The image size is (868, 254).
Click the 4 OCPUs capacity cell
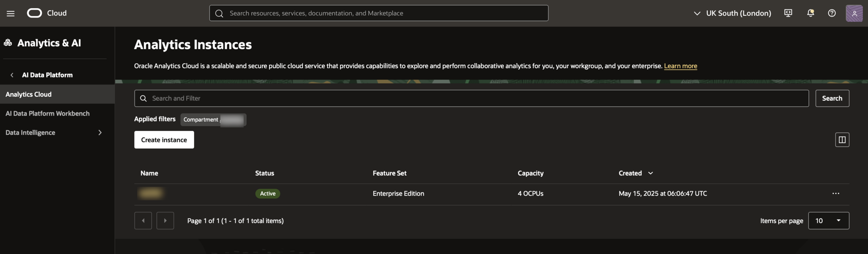point(530,194)
